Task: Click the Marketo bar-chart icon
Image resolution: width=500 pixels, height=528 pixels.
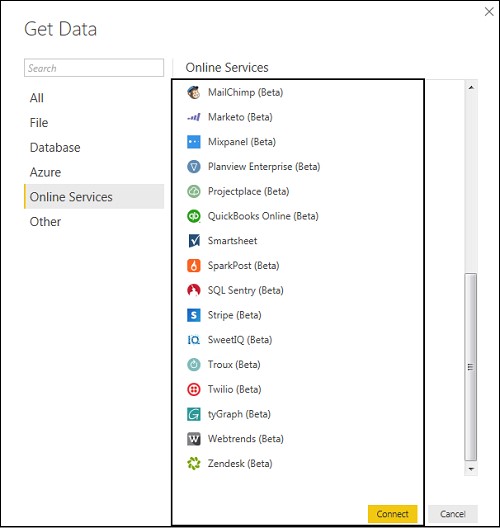Action: pos(194,117)
